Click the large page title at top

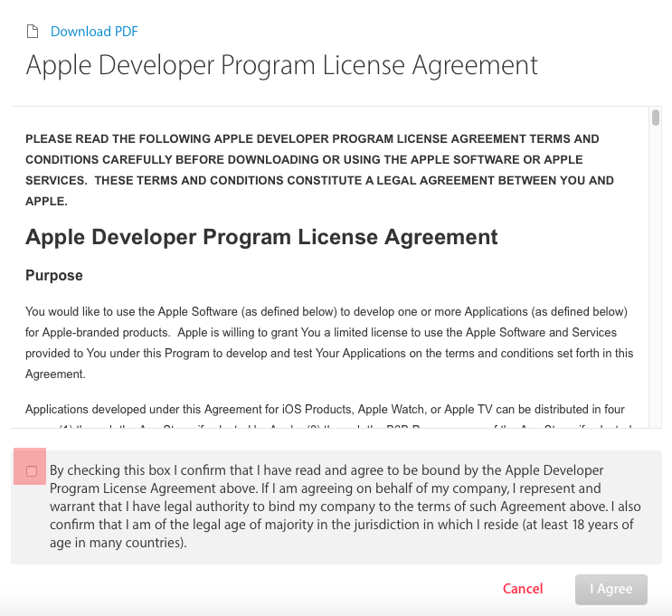click(281, 66)
